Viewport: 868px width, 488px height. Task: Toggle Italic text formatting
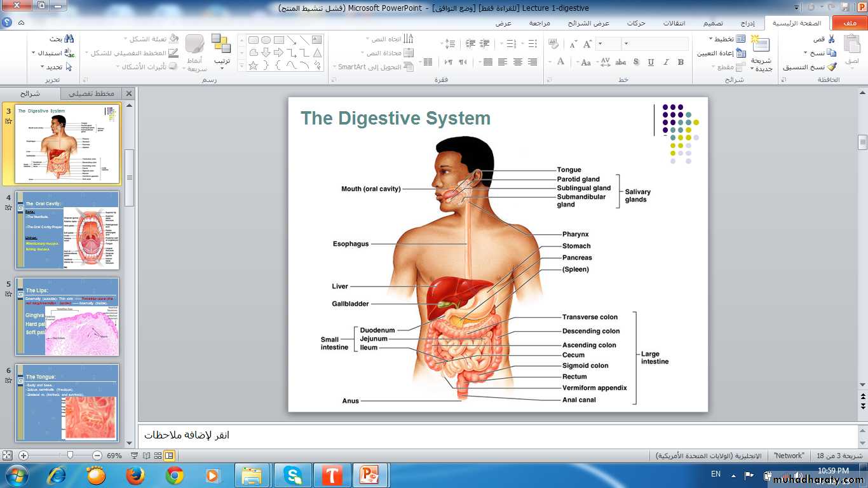tap(666, 62)
